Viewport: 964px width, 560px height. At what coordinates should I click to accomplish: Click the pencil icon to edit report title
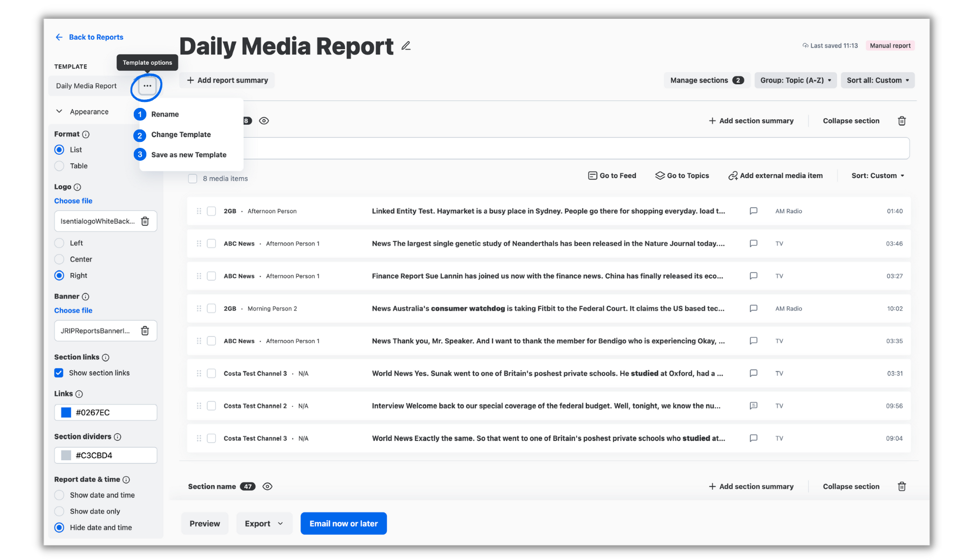click(x=406, y=46)
